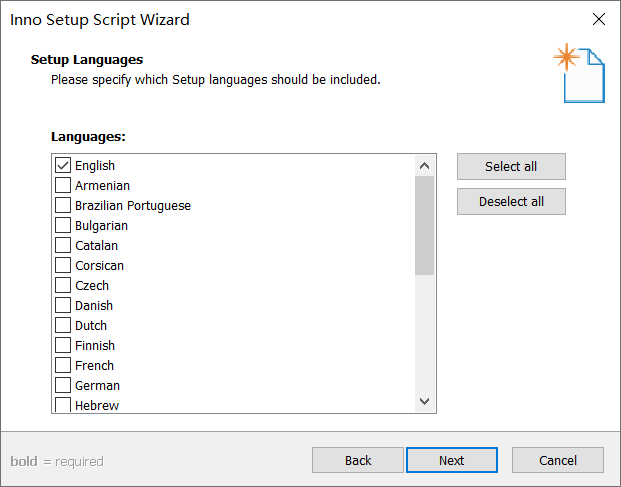The height and width of the screenshot is (487, 621).
Task: Click the Catalan label text
Action: click(x=97, y=245)
